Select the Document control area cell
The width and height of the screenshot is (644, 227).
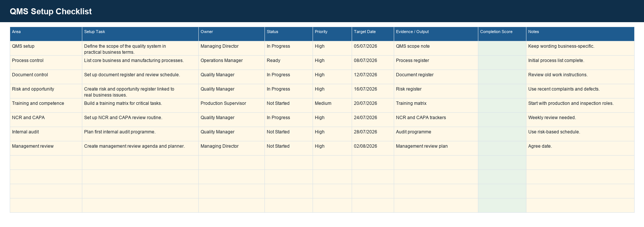click(x=46, y=77)
